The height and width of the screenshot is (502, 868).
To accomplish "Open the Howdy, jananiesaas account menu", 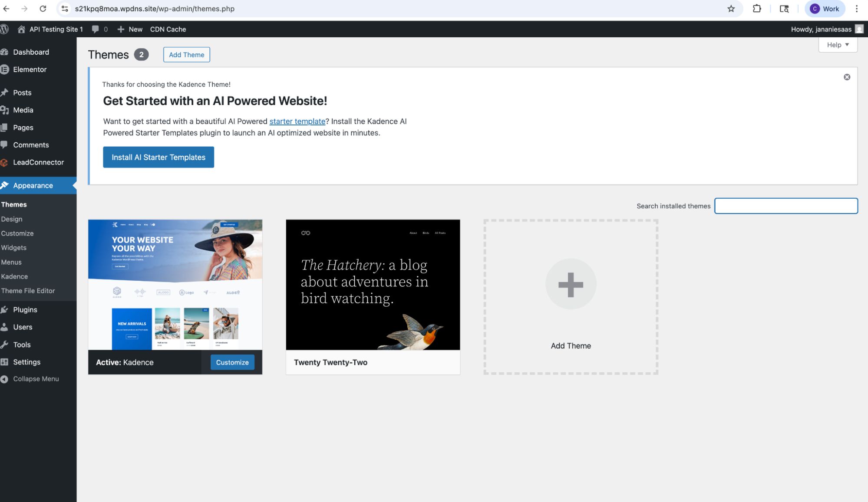I will point(827,29).
